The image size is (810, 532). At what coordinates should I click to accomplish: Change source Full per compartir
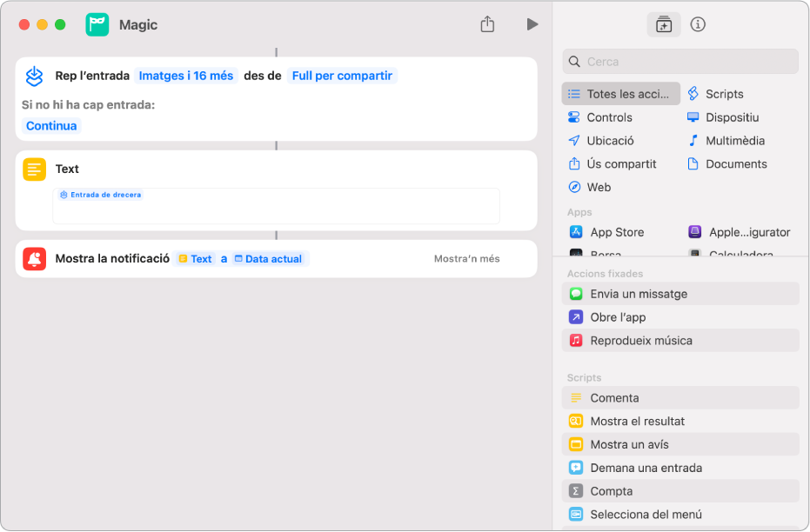(x=342, y=76)
